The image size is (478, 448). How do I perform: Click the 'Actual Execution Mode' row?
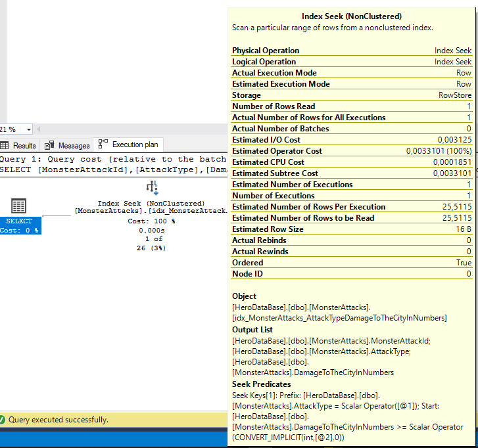[352, 73]
